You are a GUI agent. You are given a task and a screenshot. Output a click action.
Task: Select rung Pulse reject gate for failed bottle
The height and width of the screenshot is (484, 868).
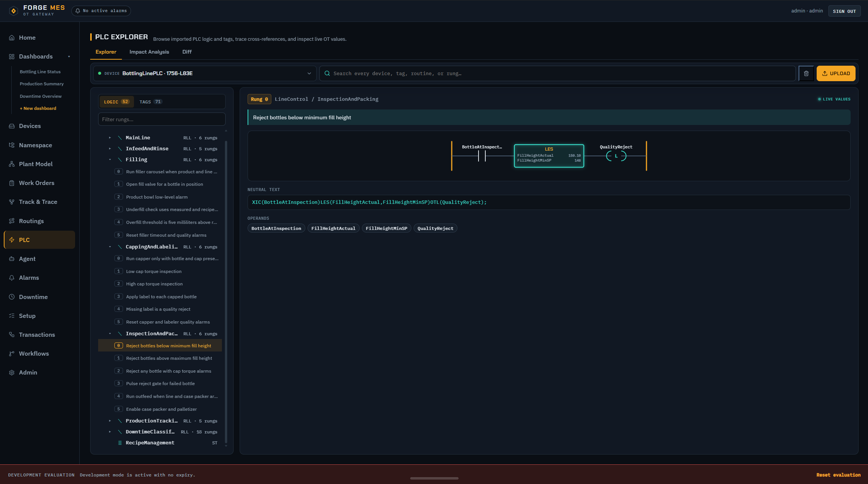pyautogui.click(x=160, y=384)
